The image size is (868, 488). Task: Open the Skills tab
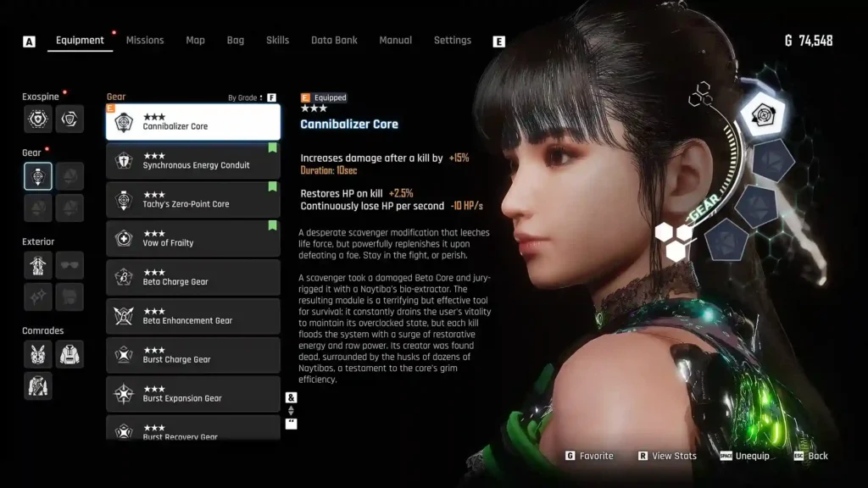pyautogui.click(x=277, y=41)
